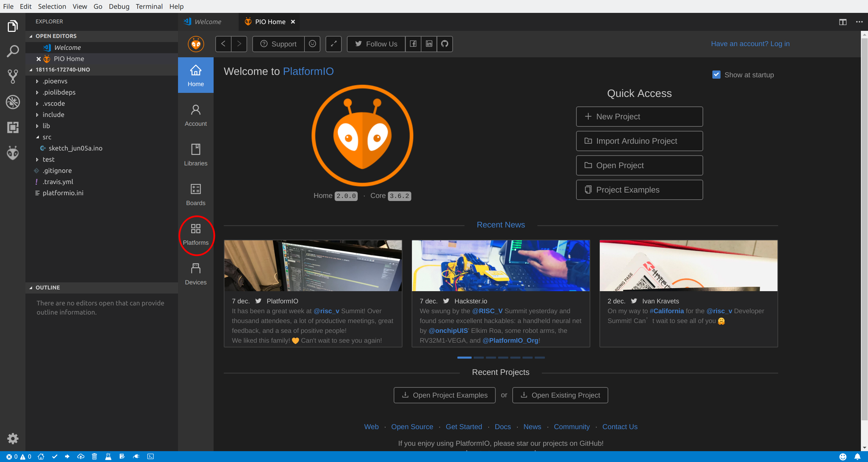Click PlatformIO Clean trash icon
The width and height of the screenshot is (868, 462).
coord(95,457)
